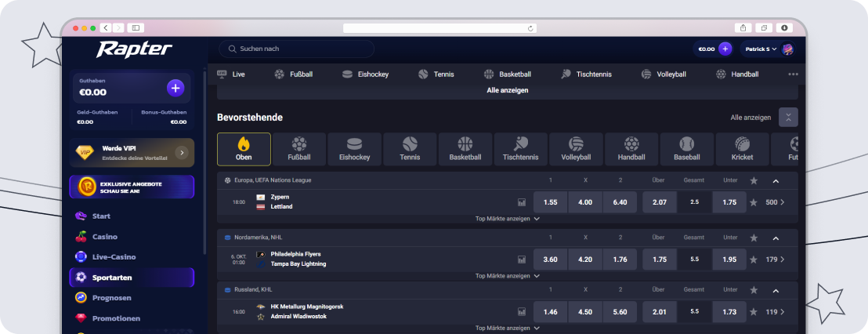Select Eishockey in top navigation bar
The image size is (868, 334).
point(365,74)
